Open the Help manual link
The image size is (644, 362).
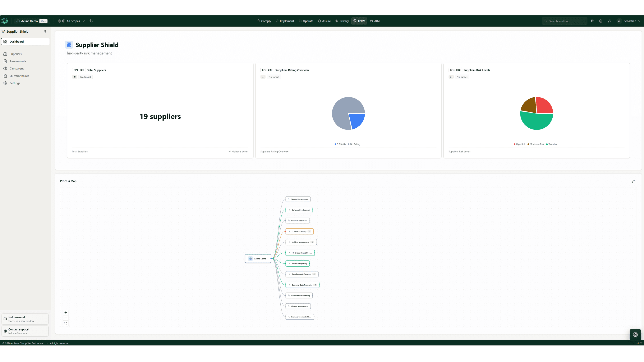(x=25, y=319)
